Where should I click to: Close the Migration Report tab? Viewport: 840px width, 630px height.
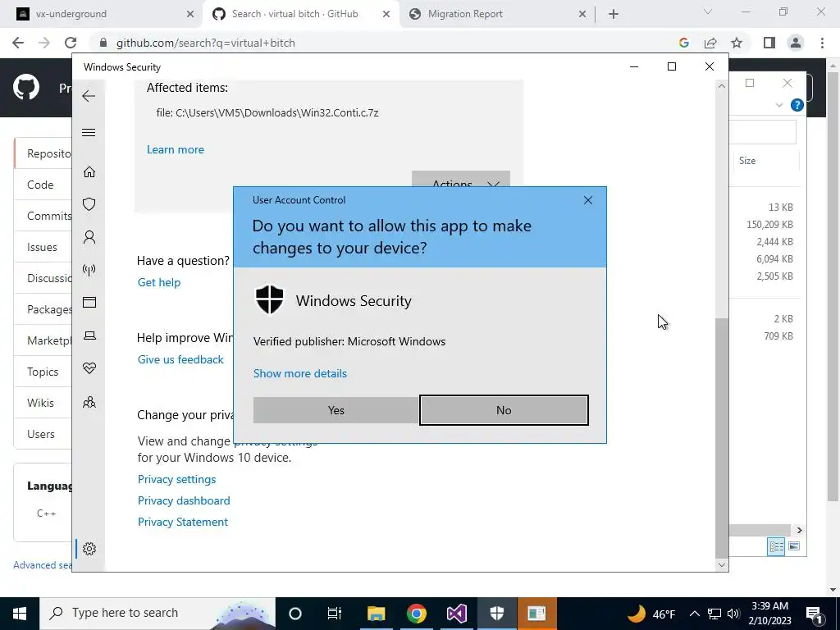(582, 15)
